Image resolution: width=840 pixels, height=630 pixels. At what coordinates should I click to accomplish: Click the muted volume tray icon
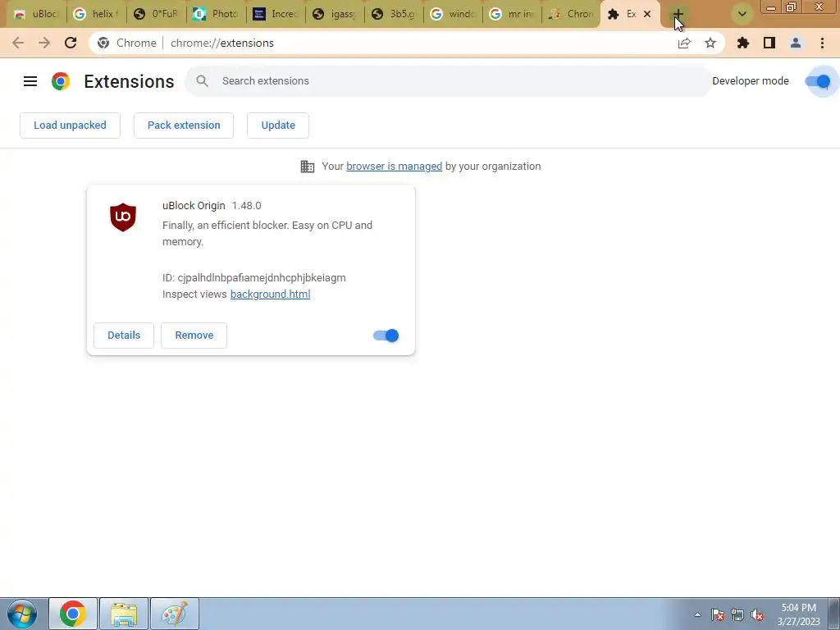(757, 615)
